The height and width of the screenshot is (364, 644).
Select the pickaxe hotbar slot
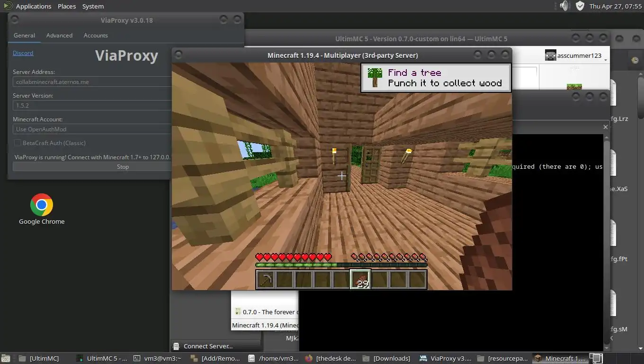point(266,279)
